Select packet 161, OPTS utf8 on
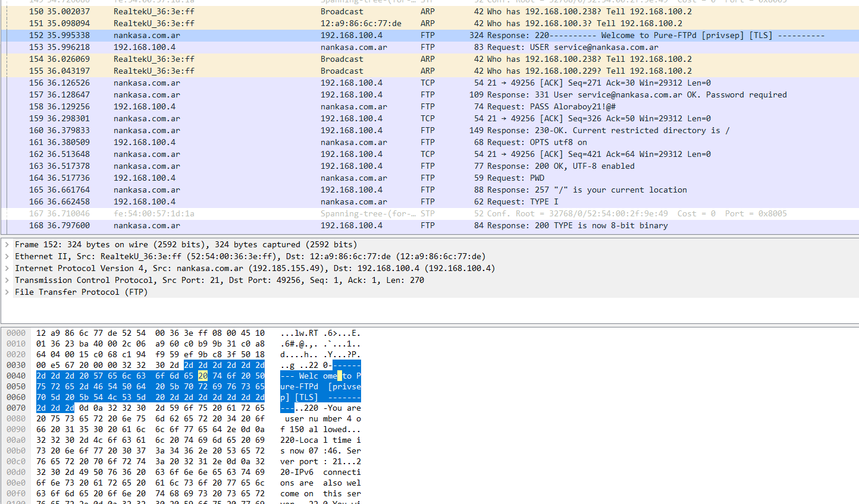The height and width of the screenshot is (504, 859). coord(357,142)
